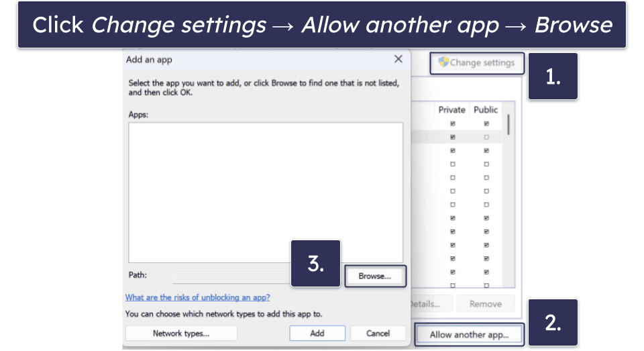Toggle the Public checkbox in the first row

point(486,123)
